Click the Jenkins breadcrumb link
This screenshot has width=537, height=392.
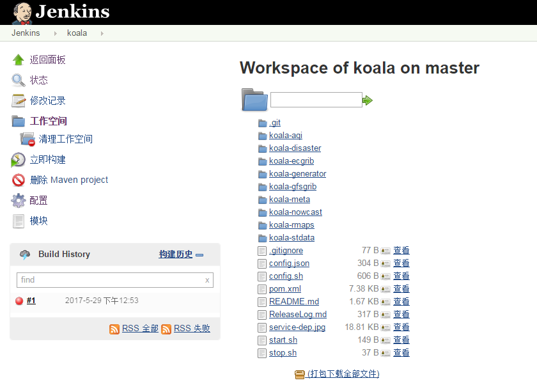pos(26,33)
